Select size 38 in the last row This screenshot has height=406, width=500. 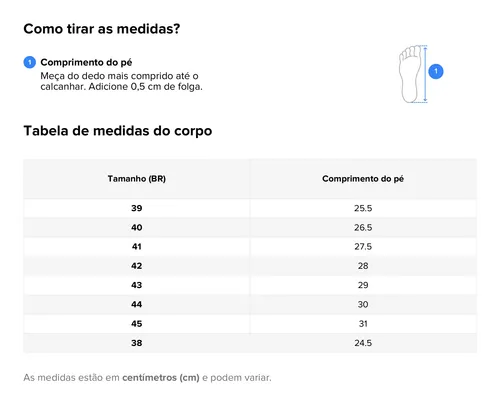(x=137, y=343)
